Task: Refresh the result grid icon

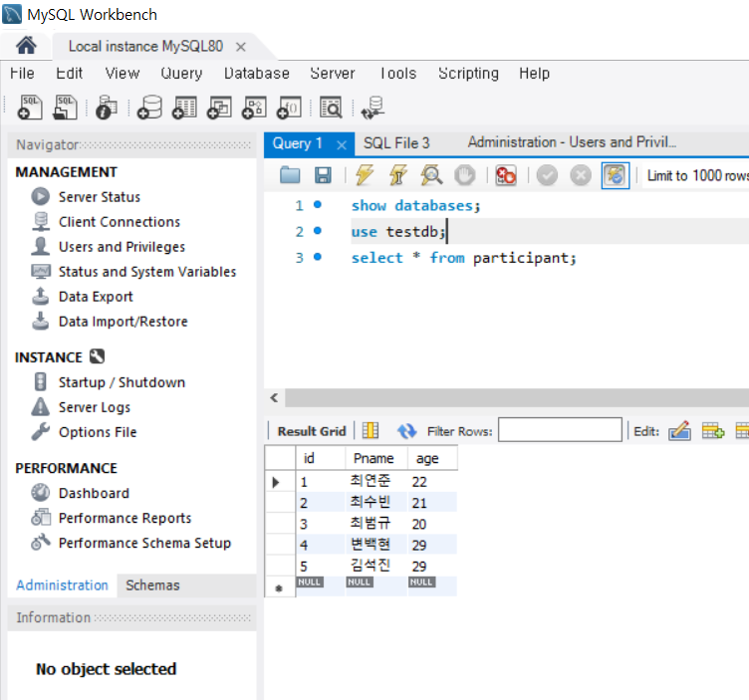Action: [x=406, y=431]
